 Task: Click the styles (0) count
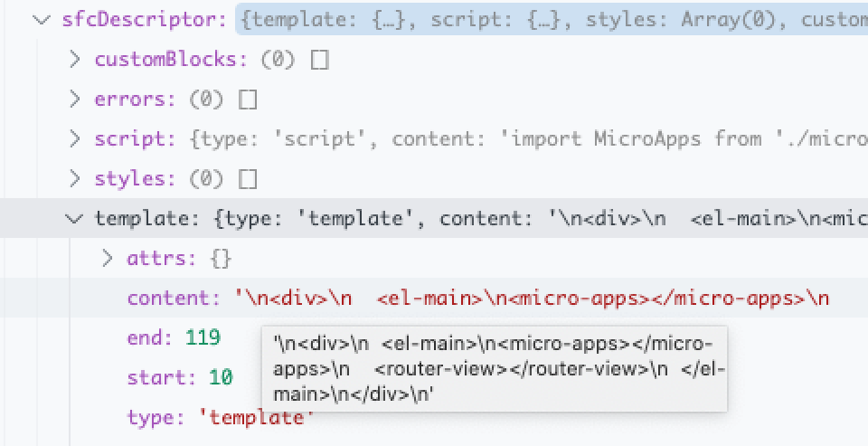pos(206,179)
